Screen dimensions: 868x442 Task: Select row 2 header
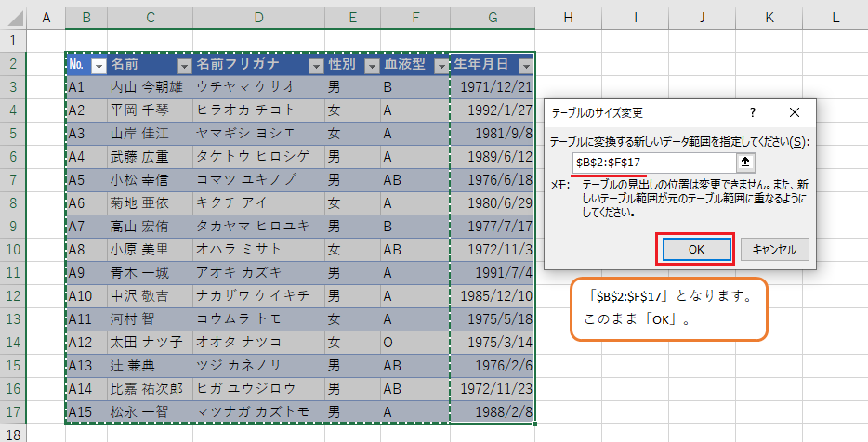coord(13,64)
